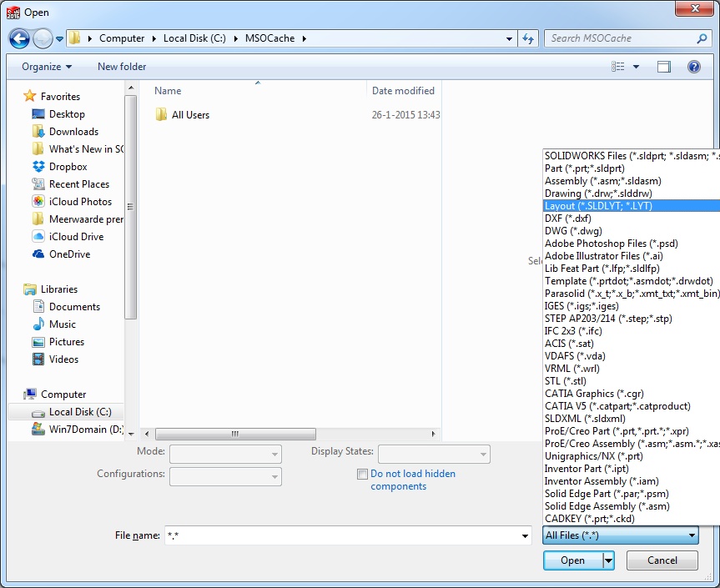Open Downloads in the navigation pane
720x588 pixels.
coord(65,131)
